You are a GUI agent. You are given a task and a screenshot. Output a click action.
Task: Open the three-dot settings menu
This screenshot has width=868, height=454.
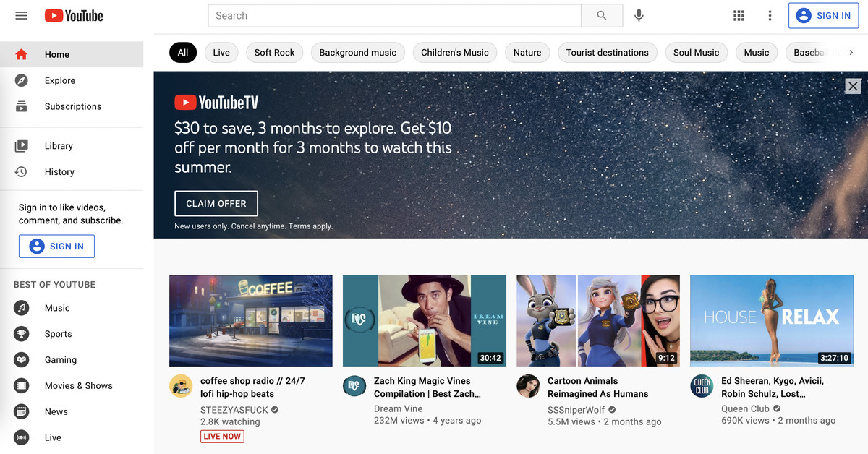pos(770,16)
